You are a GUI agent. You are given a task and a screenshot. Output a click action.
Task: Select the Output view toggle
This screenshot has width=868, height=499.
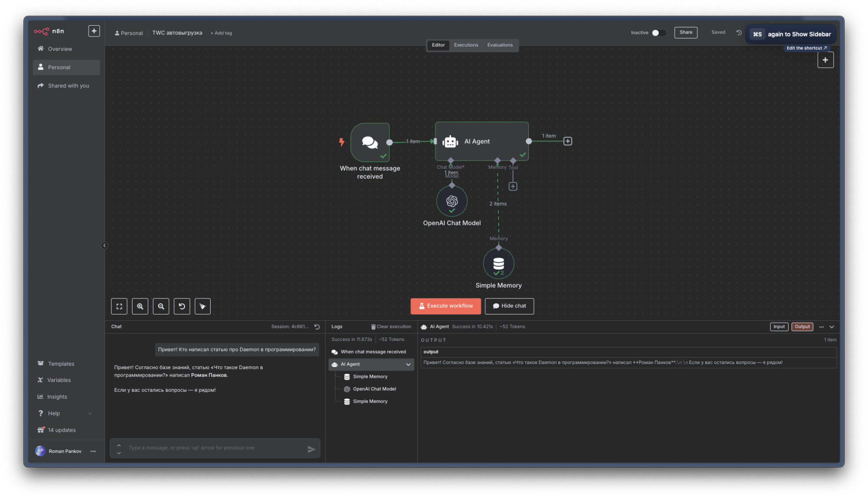click(802, 327)
